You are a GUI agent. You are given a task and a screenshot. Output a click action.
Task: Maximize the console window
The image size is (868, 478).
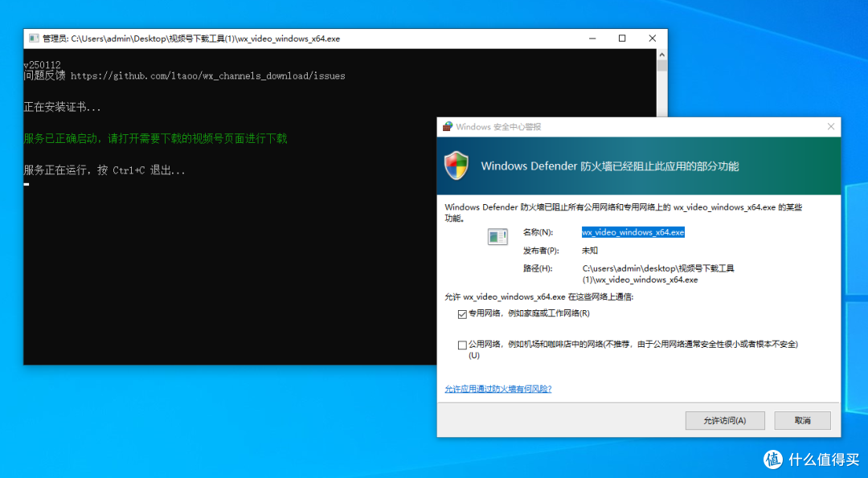point(622,39)
